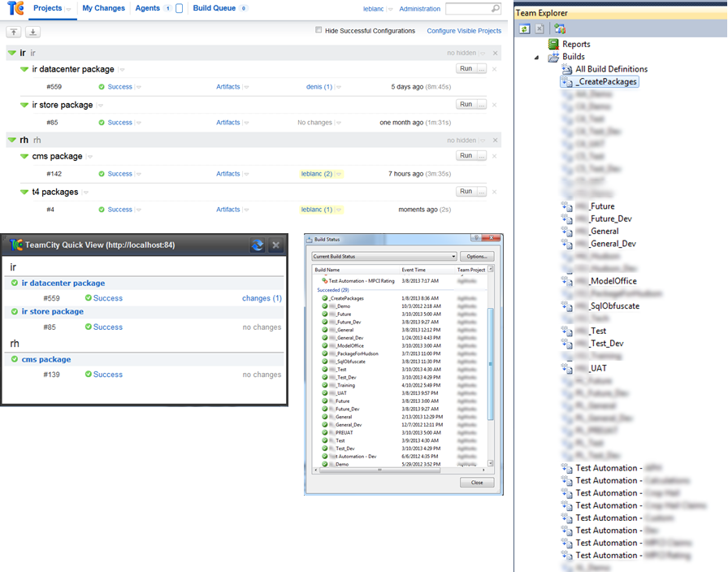Open the Build Queue tab
This screenshot has width=728, height=572.
[x=214, y=8]
